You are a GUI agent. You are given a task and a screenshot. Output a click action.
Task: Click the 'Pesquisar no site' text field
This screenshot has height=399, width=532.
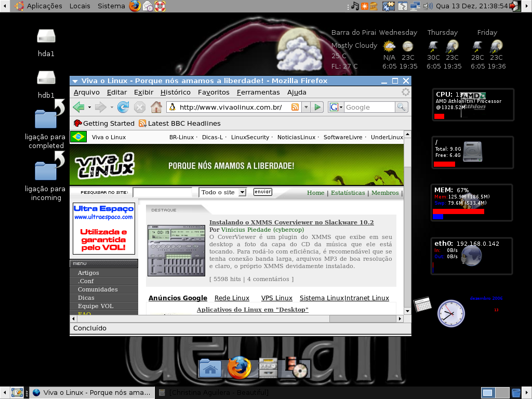pos(163,192)
